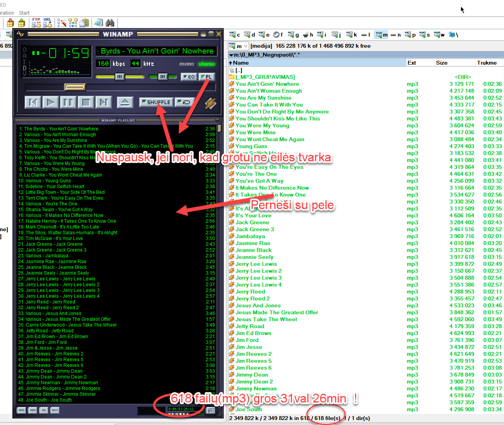Click the Winamp Eject button
Viewport: 504px width, 425px height.
click(x=125, y=102)
